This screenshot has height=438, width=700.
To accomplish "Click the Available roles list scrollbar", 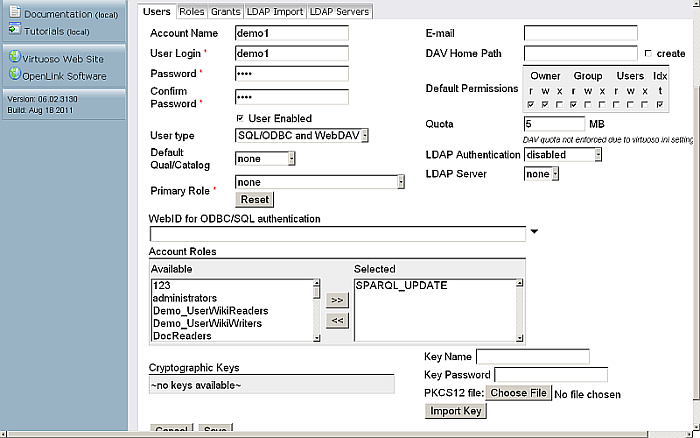I will 317,311.
